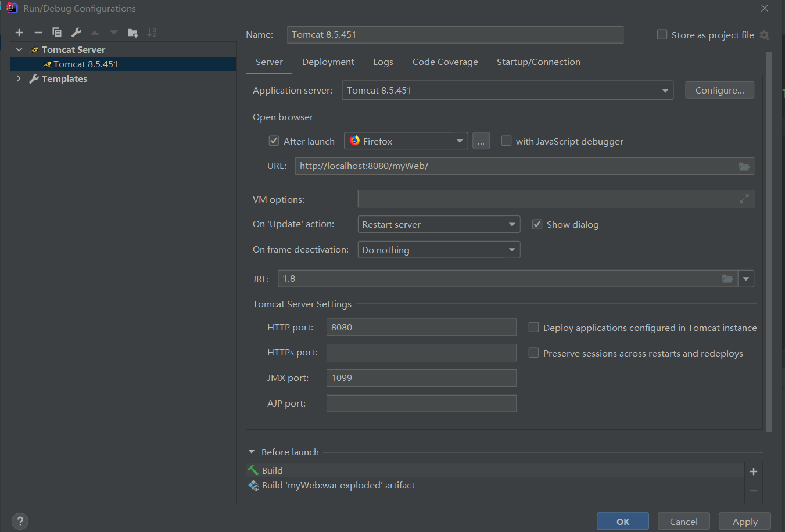Create new folder icon in toolbar

tap(133, 33)
